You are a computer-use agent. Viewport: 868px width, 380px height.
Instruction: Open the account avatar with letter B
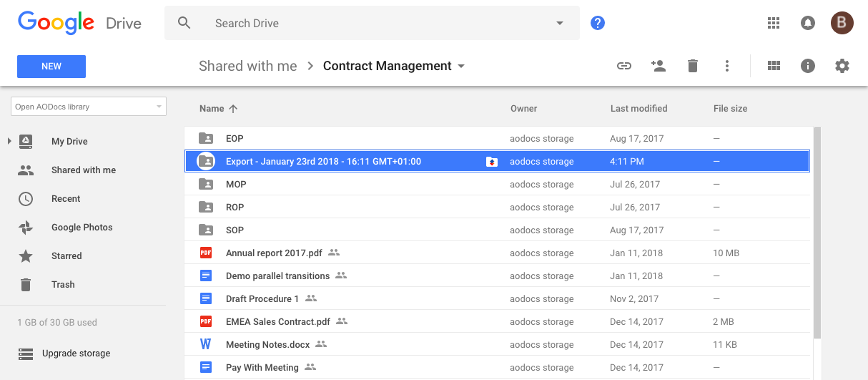pos(842,23)
